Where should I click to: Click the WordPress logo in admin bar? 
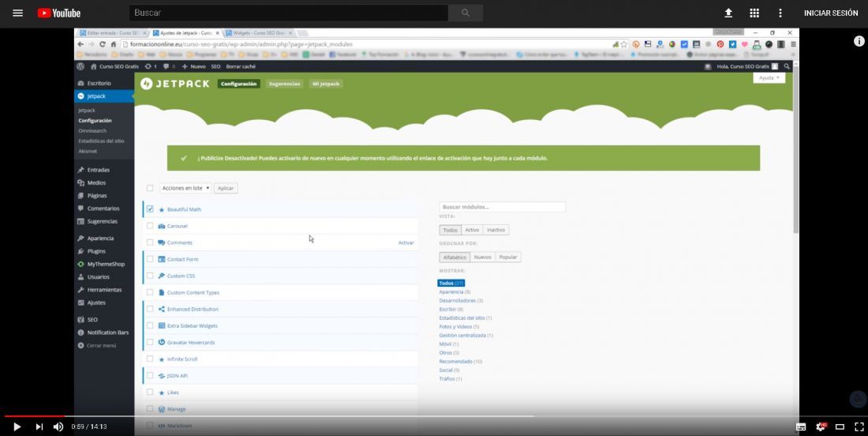[80, 66]
